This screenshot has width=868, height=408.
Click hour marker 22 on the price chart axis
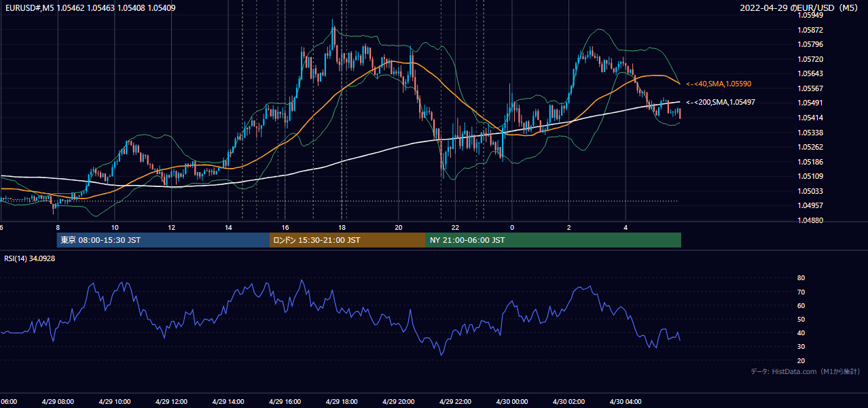(455, 227)
